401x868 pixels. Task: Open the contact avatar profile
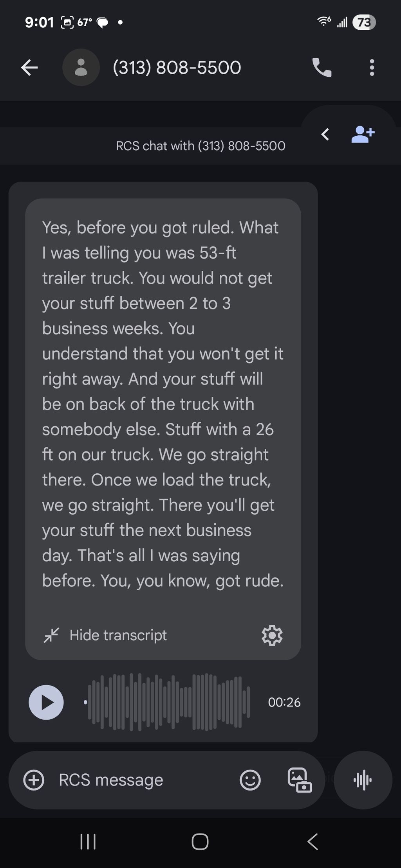(81, 67)
